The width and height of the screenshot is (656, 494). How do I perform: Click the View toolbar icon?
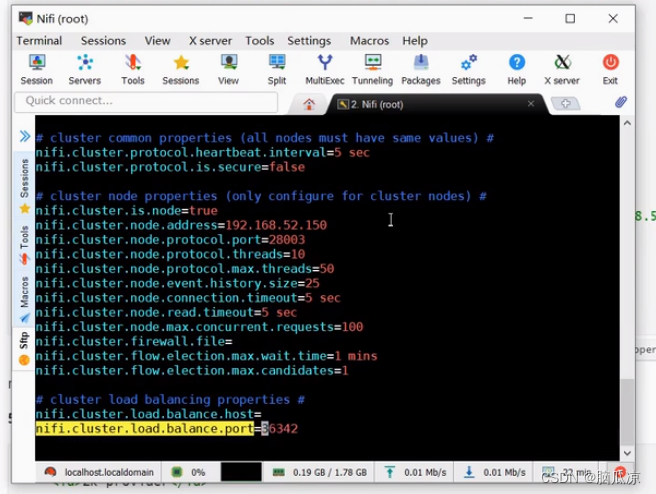(228, 70)
